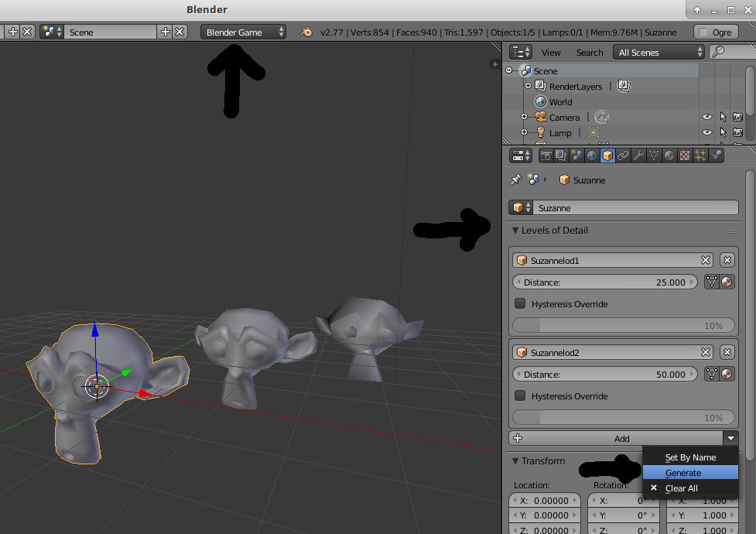Click the search magnifier in the outliner
The width and height of the screenshot is (756, 534).
click(x=718, y=52)
